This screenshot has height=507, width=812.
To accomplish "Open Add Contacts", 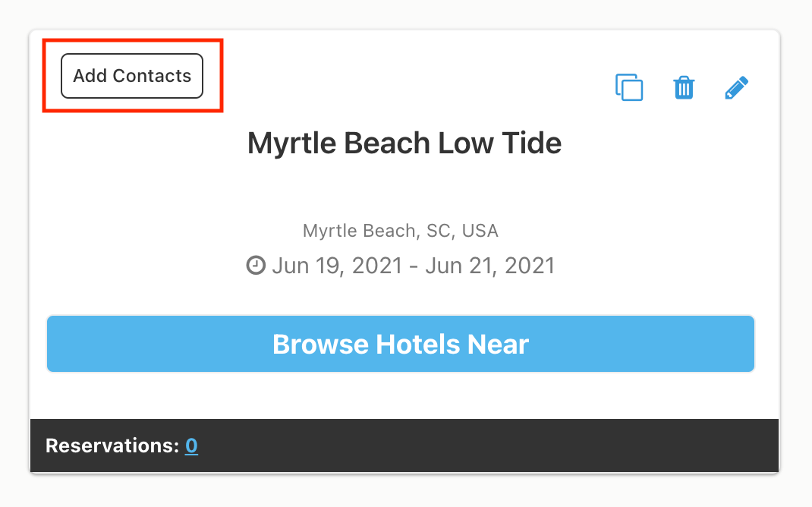I will pyautogui.click(x=132, y=76).
